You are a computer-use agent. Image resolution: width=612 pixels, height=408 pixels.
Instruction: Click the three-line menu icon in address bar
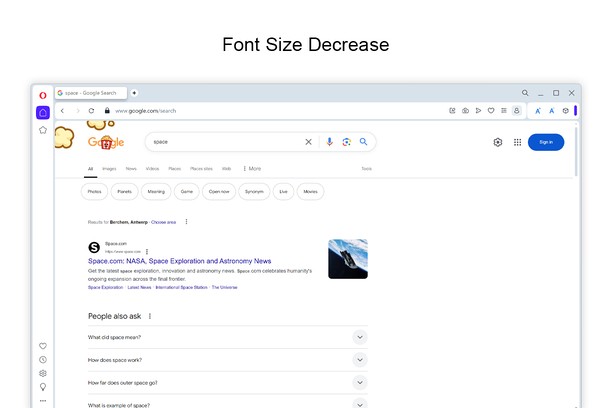click(504, 111)
